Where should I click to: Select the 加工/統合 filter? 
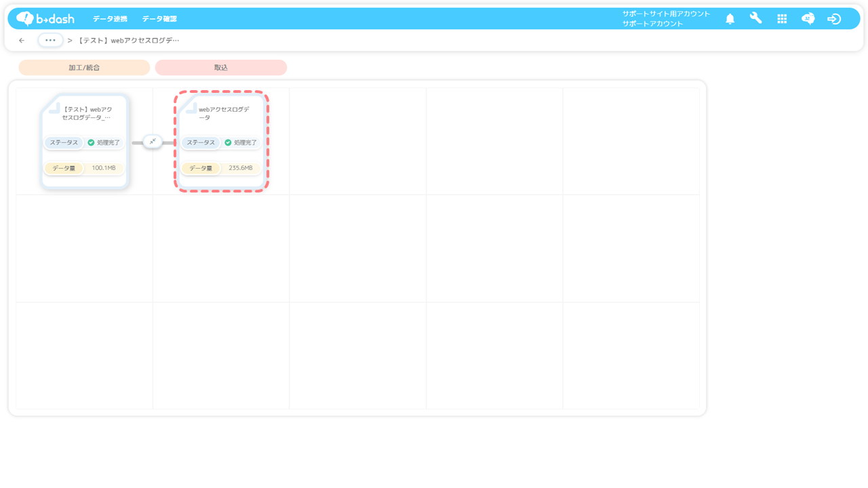(x=84, y=68)
